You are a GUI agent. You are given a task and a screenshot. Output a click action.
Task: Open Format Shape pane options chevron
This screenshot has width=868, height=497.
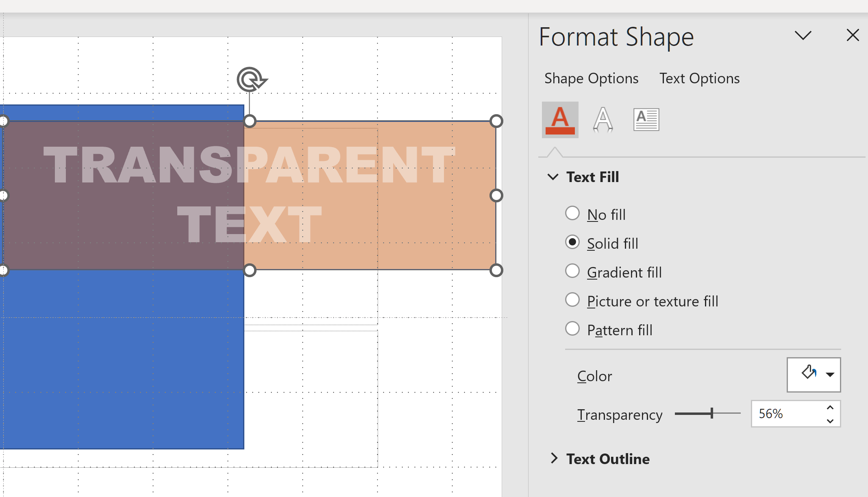803,35
